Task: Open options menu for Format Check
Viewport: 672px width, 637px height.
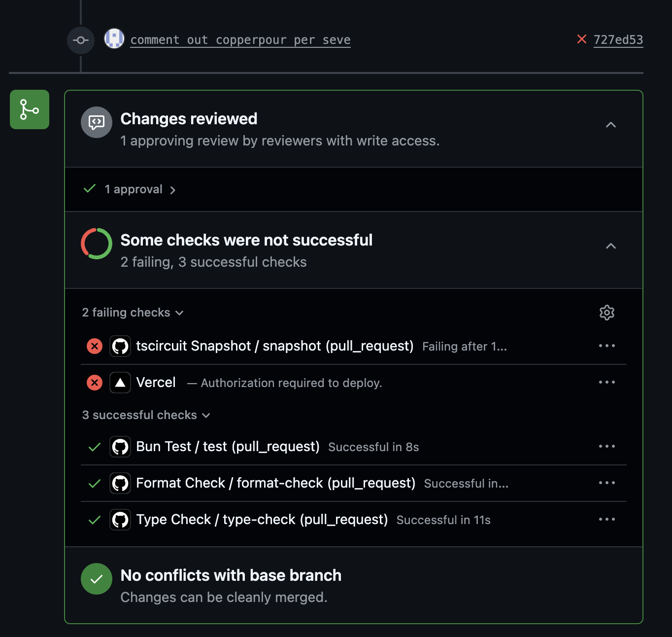Action: pyautogui.click(x=607, y=483)
